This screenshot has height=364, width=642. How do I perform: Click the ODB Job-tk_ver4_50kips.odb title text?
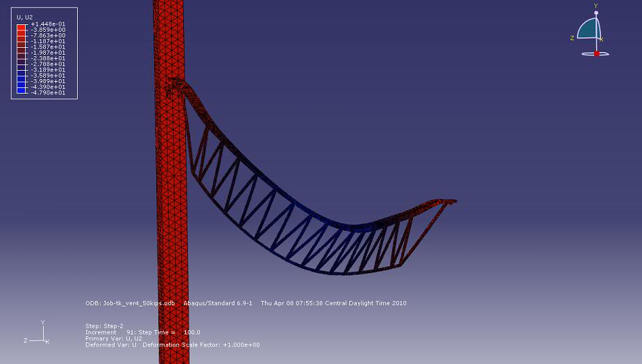pyautogui.click(x=130, y=303)
